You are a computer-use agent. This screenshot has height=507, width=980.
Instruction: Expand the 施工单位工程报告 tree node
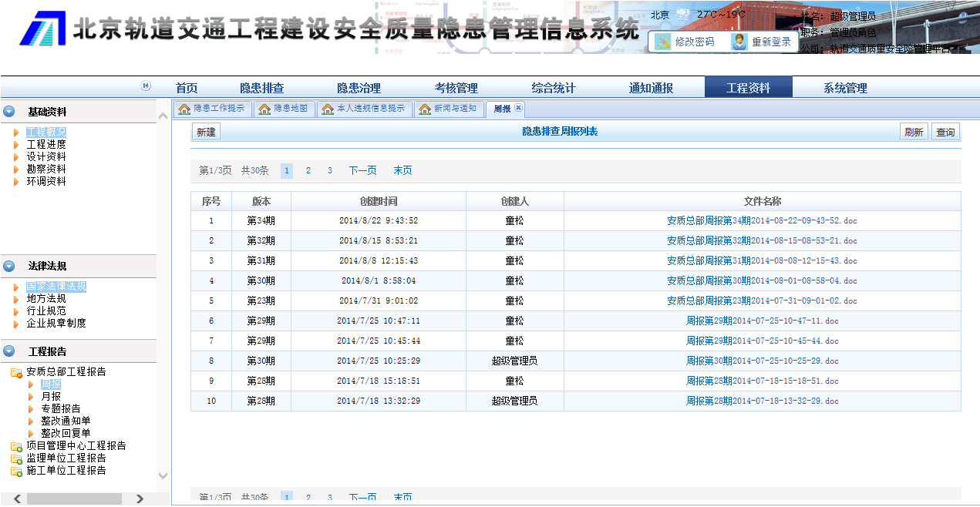click(15, 471)
